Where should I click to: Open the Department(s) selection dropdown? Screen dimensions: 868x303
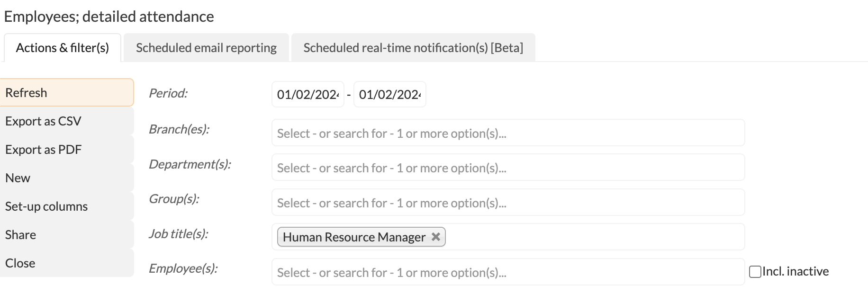click(x=508, y=168)
